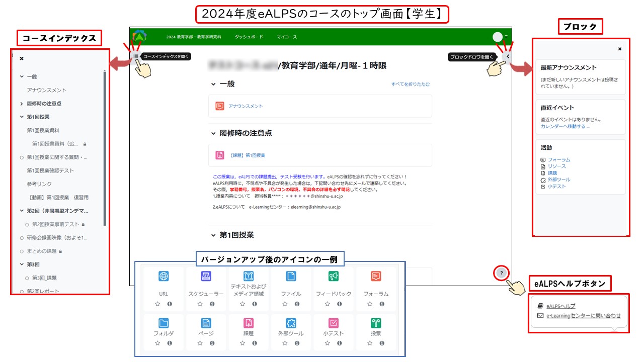Star the 外部ツール activity in the grid
This screenshot has height=362, width=644.
click(285, 343)
